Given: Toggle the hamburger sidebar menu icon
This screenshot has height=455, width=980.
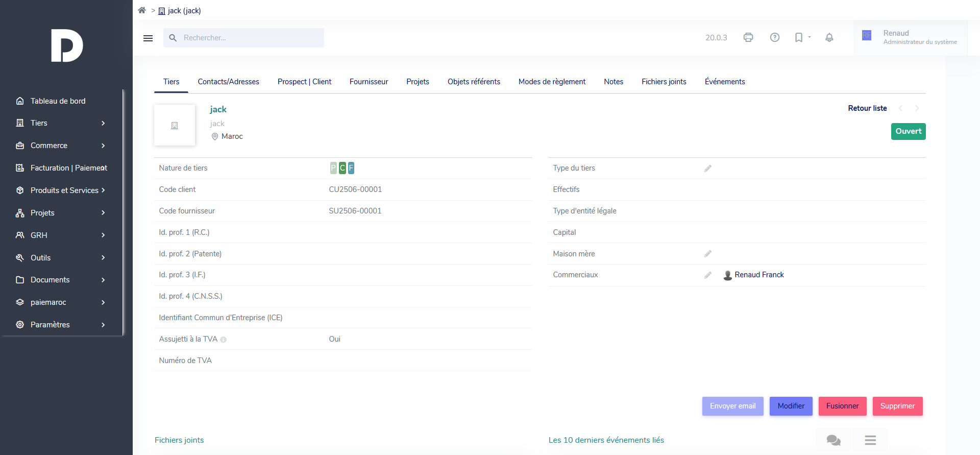Looking at the screenshot, I should pos(148,38).
